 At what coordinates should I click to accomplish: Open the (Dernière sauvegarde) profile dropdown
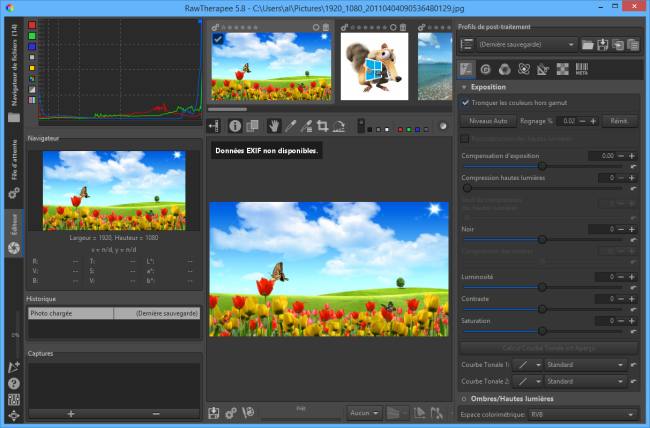[528, 45]
